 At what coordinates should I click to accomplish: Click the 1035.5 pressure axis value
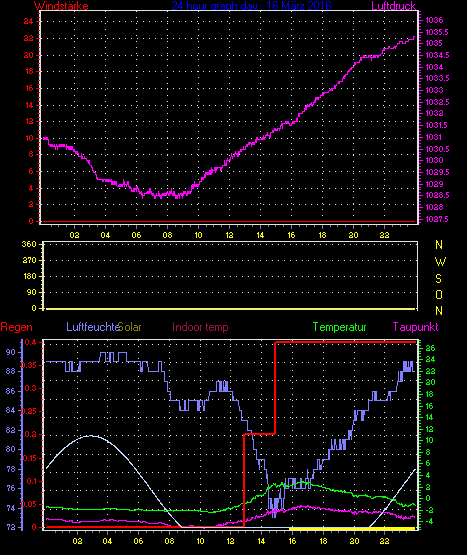pyautogui.click(x=437, y=32)
